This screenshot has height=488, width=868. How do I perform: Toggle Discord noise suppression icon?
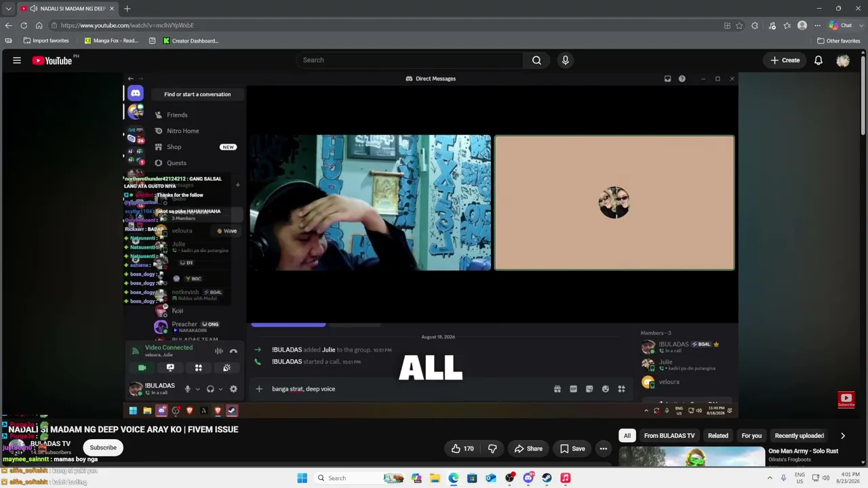(219, 351)
